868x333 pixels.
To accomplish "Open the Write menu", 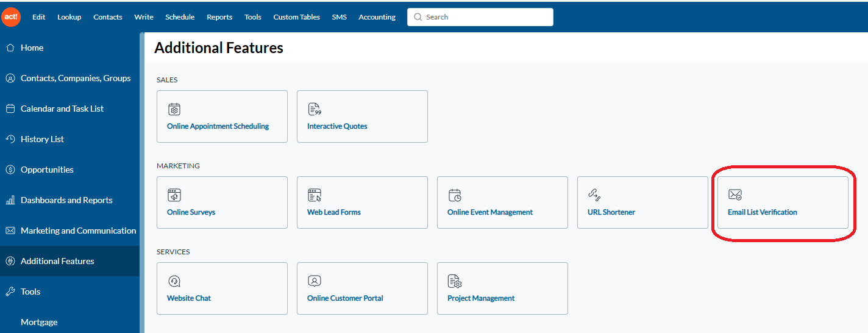I will [144, 17].
